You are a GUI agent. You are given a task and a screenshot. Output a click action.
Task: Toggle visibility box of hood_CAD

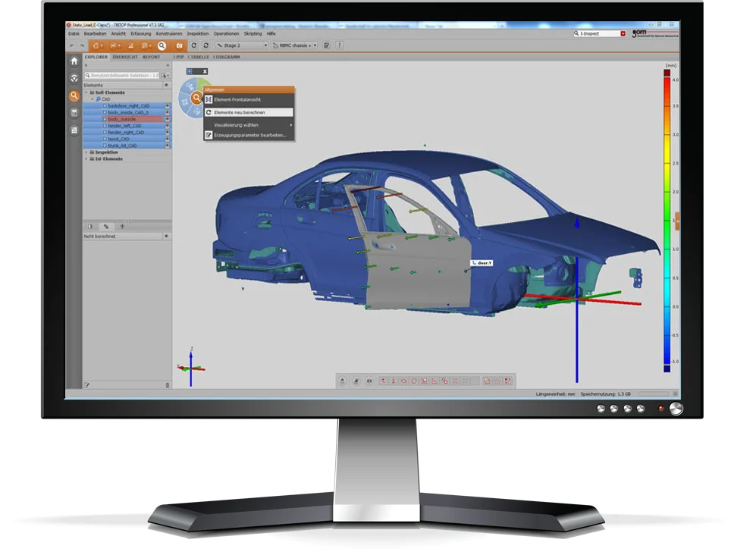(105, 139)
